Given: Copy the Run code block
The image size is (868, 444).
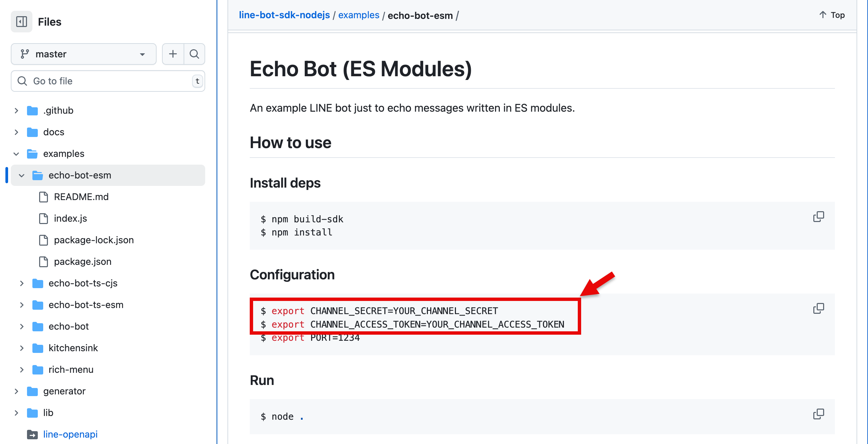Looking at the screenshot, I should (x=818, y=414).
